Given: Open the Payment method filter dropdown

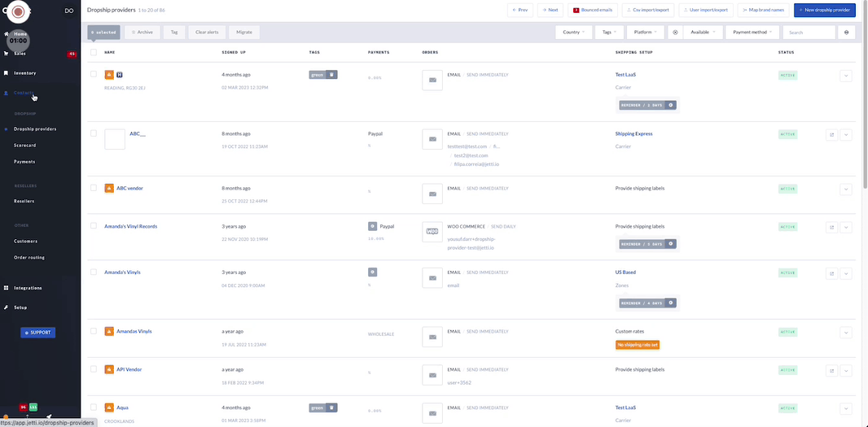Looking at the screenshot, I should tap(752, 32).
